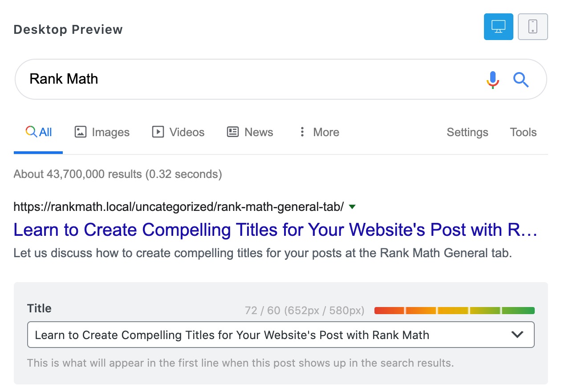This screenshot has height=392, width=561.
Task: Click the title length color indicator bar
Action: coord(454,311)
